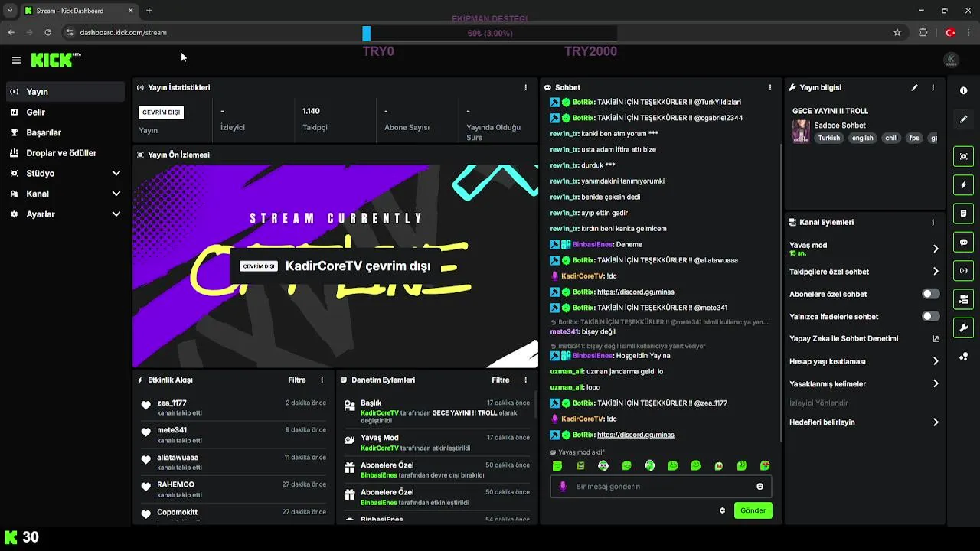Viewport: 980px width, 551px height.
Task: Open Etkinlik Akışı three-dot menu
Action: click(x=322, y=380)
